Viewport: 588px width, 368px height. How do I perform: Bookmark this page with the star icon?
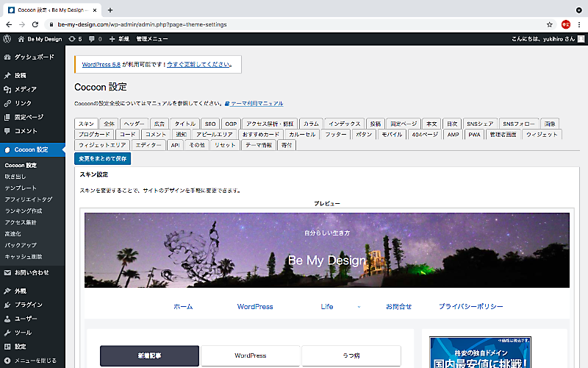[550, 24]
